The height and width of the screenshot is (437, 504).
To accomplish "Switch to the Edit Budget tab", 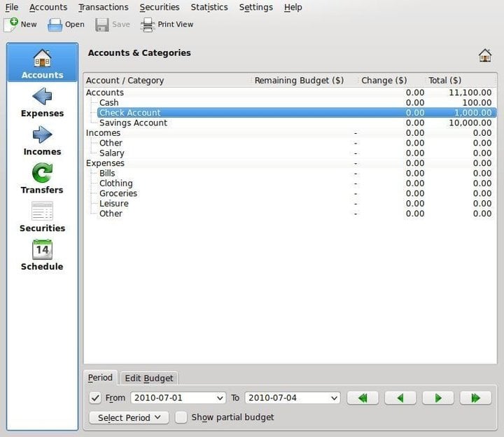I will [149, 378].
